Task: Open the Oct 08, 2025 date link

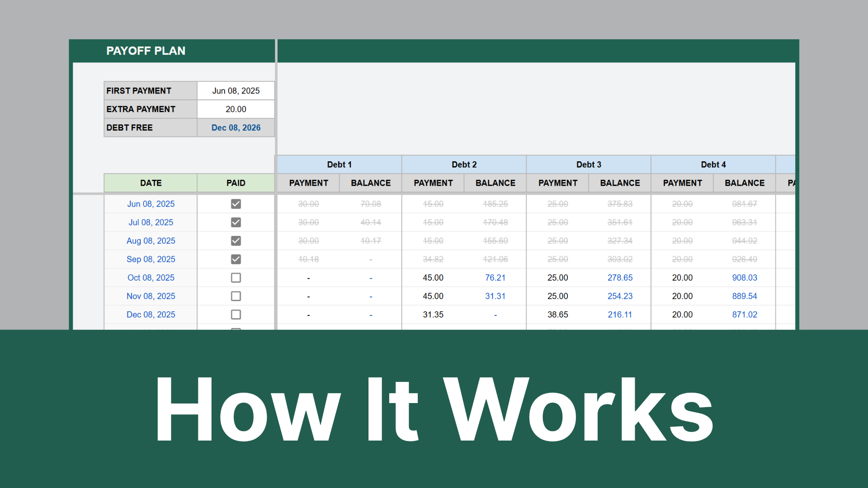Action: [x=151, y=277]
